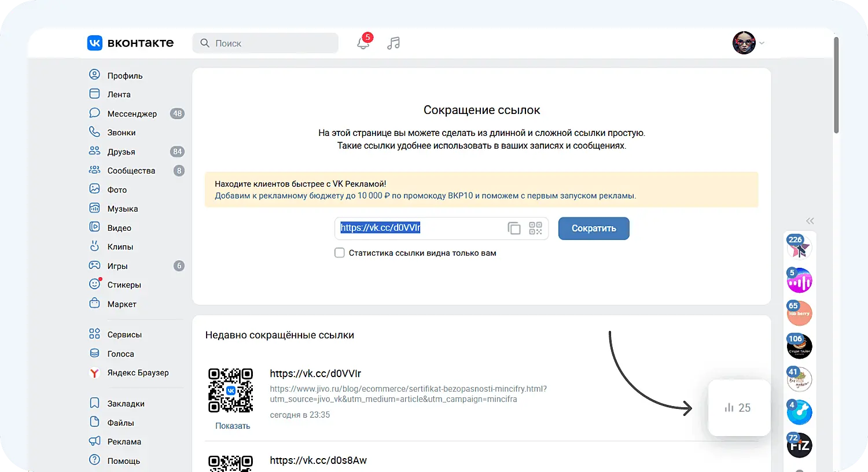Open the https://vk.cc/d0s8Aw link

[x=318, y=460]
